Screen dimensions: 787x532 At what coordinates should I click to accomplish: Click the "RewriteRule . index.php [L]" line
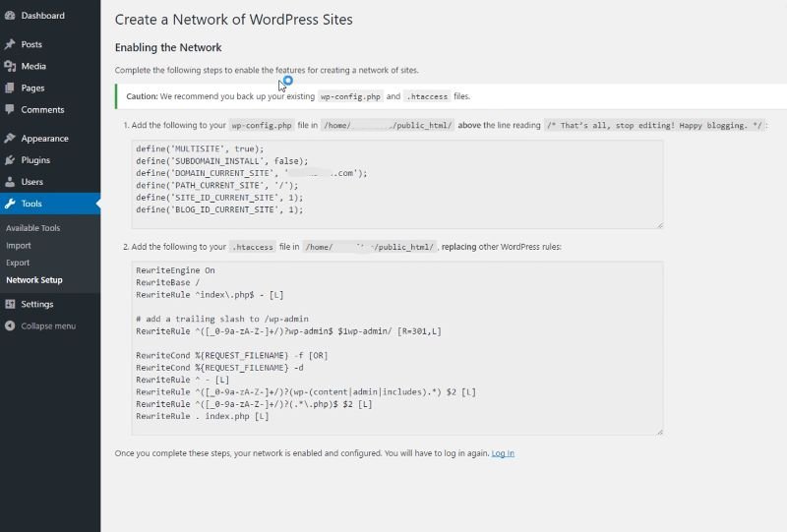[203, 416]
